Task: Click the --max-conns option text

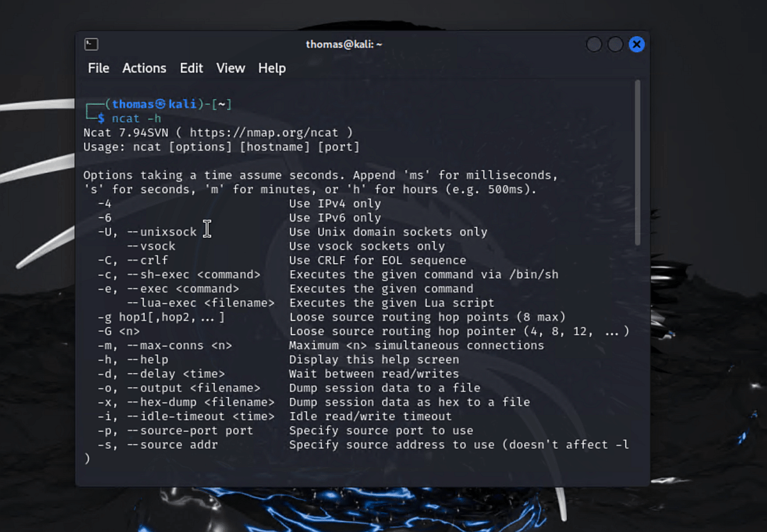Action: coord(165,345)
